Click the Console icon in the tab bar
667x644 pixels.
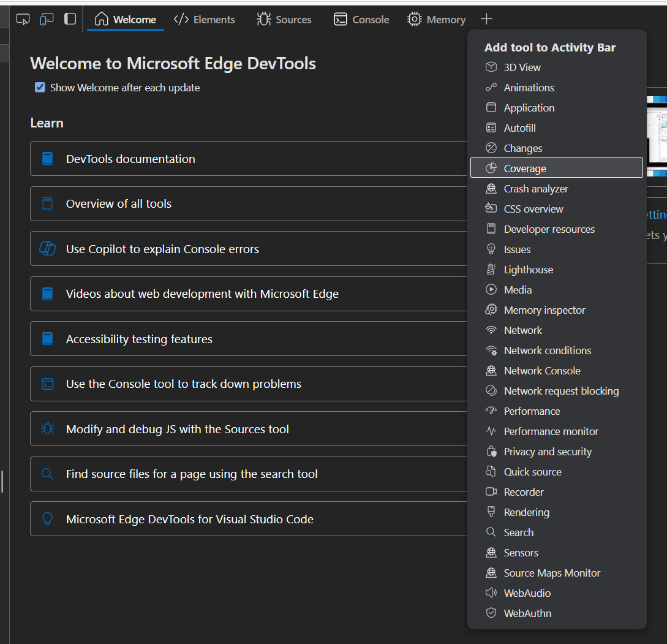[x=341, y=19]
